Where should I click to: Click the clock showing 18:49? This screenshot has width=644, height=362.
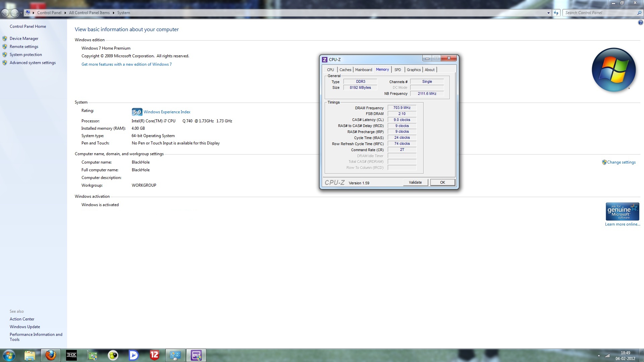(625, 353)
